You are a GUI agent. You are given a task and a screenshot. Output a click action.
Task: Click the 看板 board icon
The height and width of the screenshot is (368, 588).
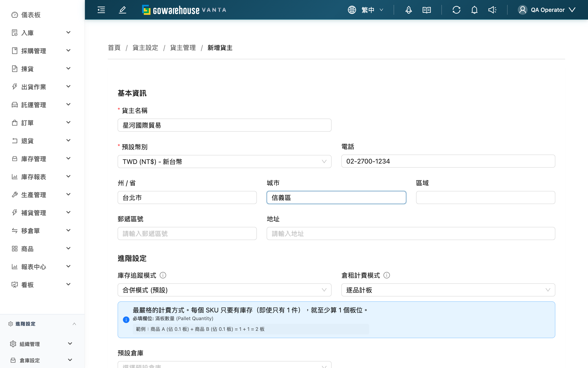(14, 285)
